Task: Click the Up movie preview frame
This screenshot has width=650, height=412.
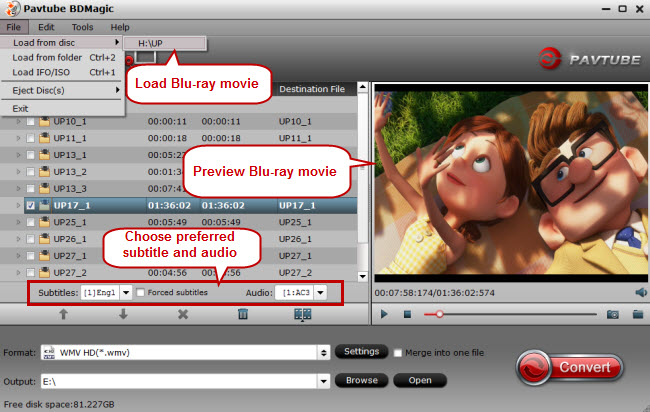Action: click(511, 183)
